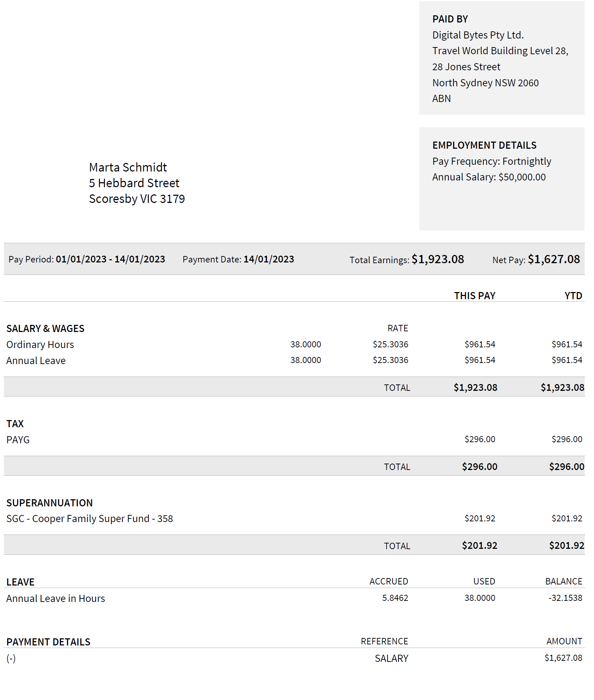
Task: Select the Scoresby VIC 3179 address line
Action: tap(137, 199)
